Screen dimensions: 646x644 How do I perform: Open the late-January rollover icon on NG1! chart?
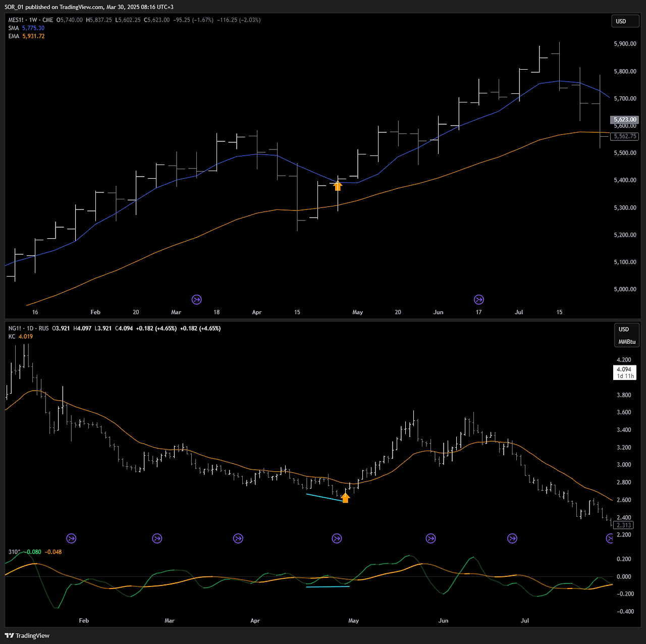click(72, 539)
